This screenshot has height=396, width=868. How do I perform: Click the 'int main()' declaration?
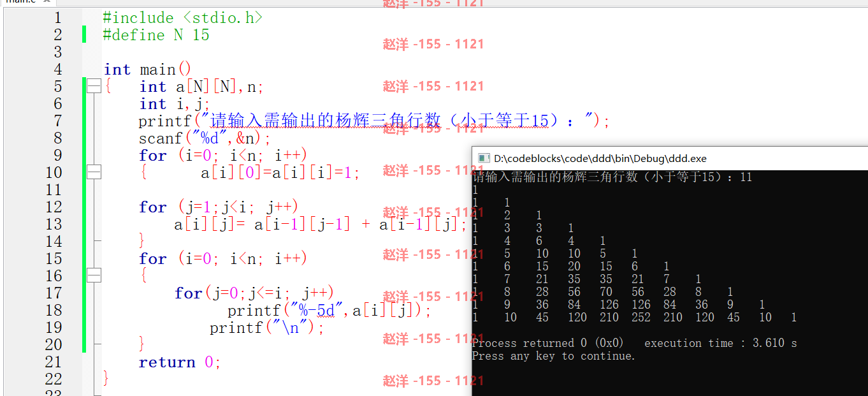pos(147,70)
